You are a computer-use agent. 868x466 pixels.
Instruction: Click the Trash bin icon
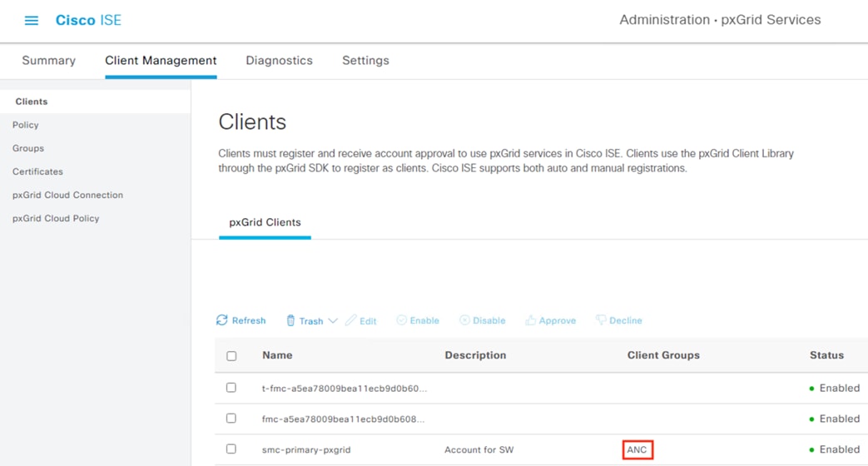click(x=290, y=320)
